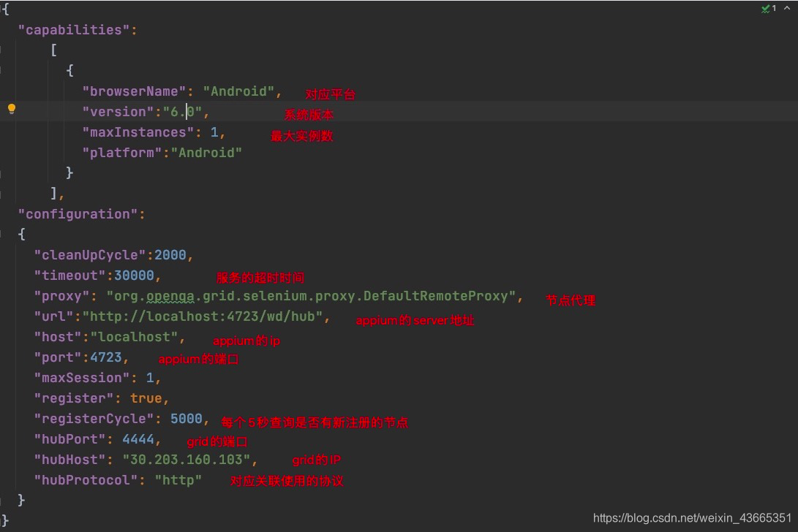Click the "timeout" key
This screenshot has width=798, height=532.
(69, 275)
